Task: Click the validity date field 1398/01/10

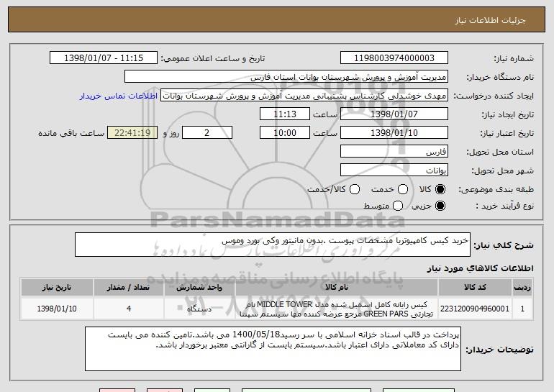Action: point(394,133)
